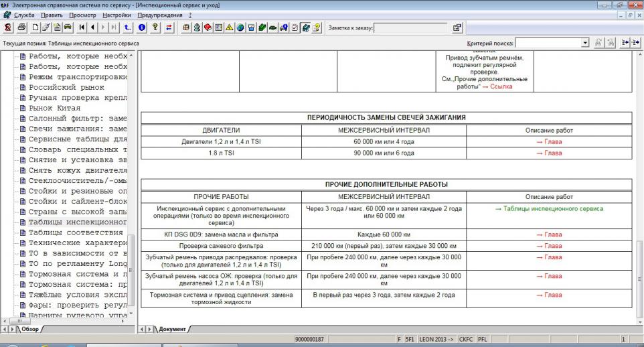Switch to the Документ tab
The width and height of the screenshot is (644, 347).
click(172, 329)
